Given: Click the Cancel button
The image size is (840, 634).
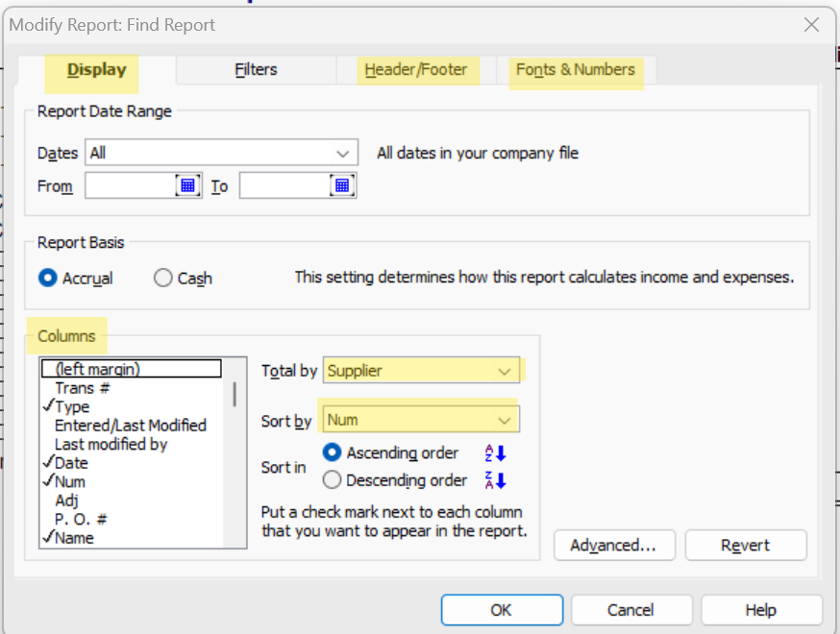Looking at the screenshot, I should coord(631,610).
